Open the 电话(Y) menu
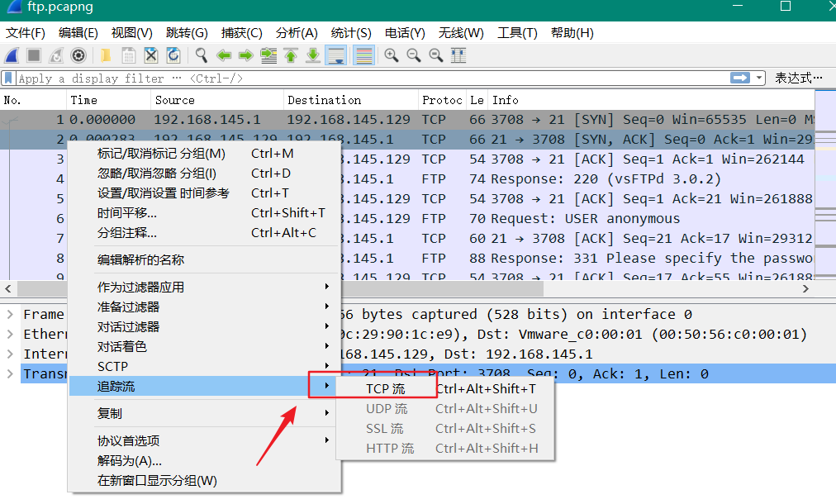Screen dimensions: 836x504 (x=405, y=33)
